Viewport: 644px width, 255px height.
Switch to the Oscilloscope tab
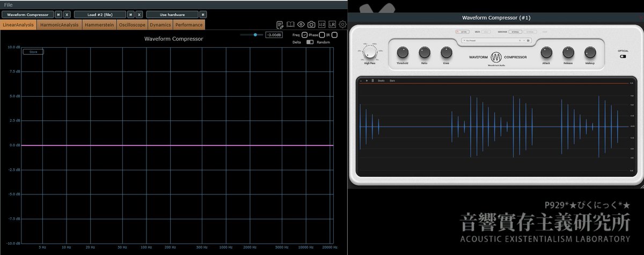click(x=132, y=25)
